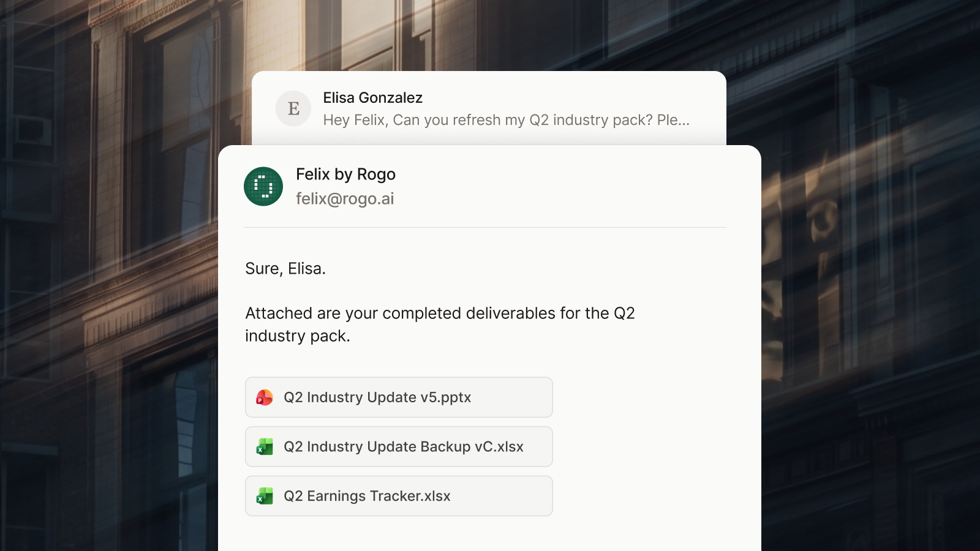Open the Q2 Industry Update Backup vC.xlsx attachment
The height and width of the screenshot is (551, 980).
(x=399, y=447)
